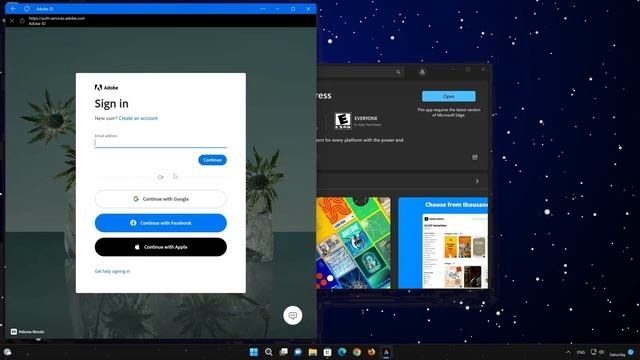Launch Google Chrome from taskbar
The width and height of the screenshot is (640, 360).
pos(357,352)
